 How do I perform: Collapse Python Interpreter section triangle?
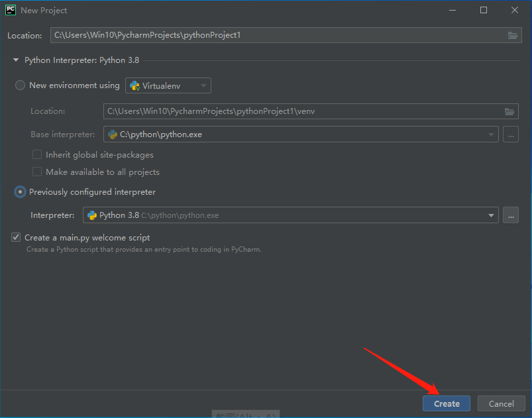click(x=16, y=60)
